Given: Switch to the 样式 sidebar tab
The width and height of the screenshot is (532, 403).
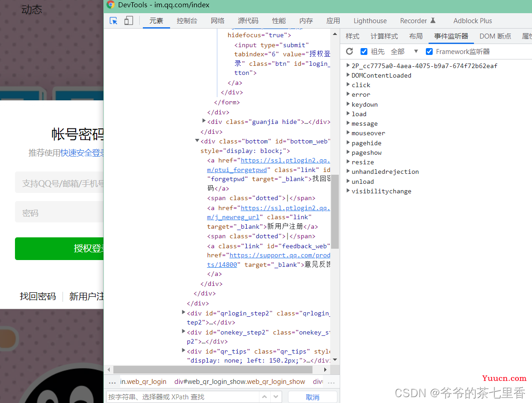Looking at the screenshot, I should click(x=352, y=36).
